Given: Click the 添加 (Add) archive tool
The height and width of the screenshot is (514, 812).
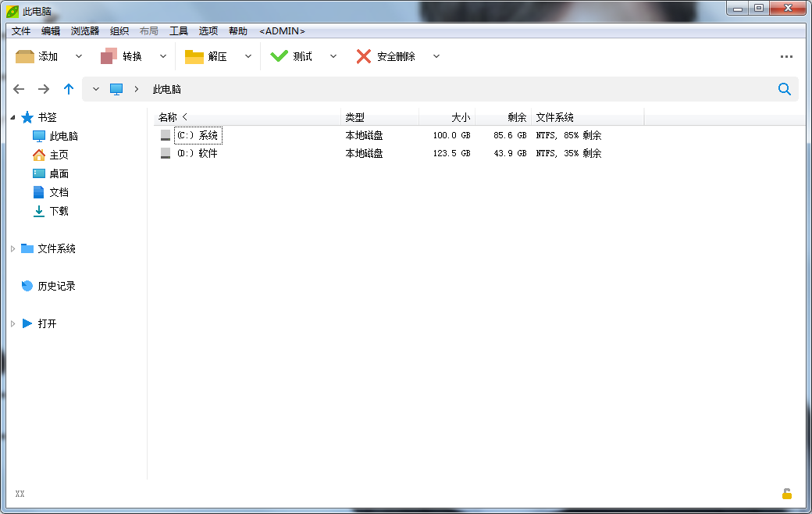Looking at the screenshot, I should (x=37, y=55).
